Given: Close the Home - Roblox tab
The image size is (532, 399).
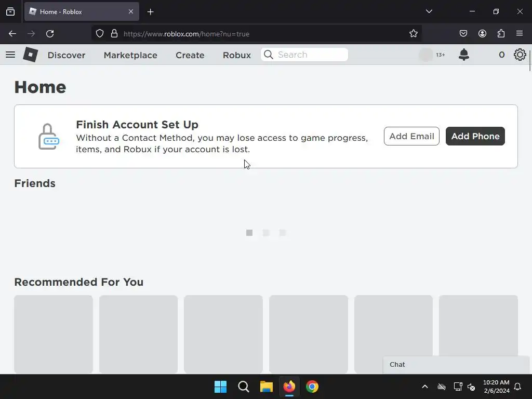Looking at the screenshot, I should coord(131,11).
